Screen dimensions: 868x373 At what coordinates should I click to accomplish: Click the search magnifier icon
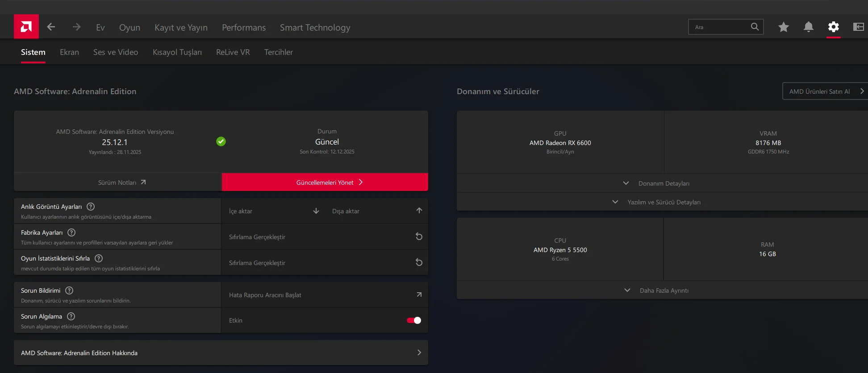pyautogui.click(x=755, y=27)
